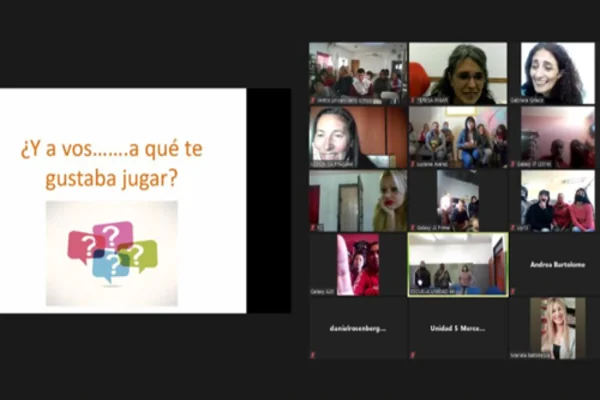Click the Unidad 5 Merce... name

pos(458,328)
